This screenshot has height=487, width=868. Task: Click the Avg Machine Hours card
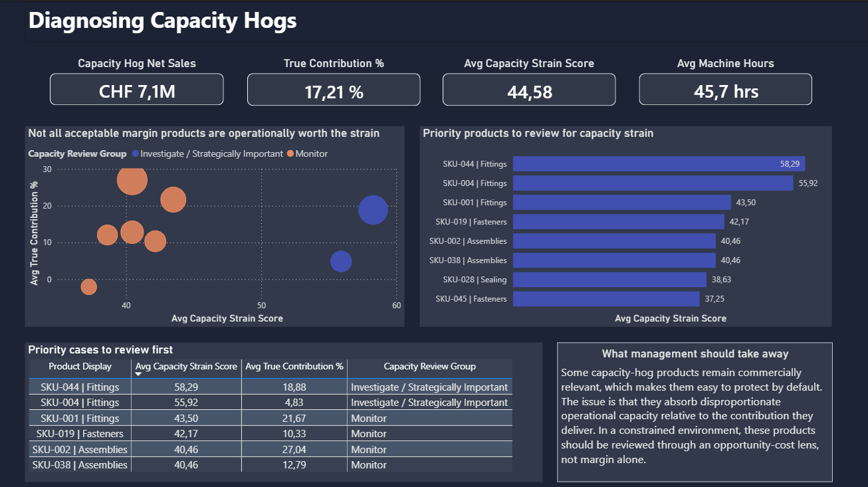coord(725,88)
